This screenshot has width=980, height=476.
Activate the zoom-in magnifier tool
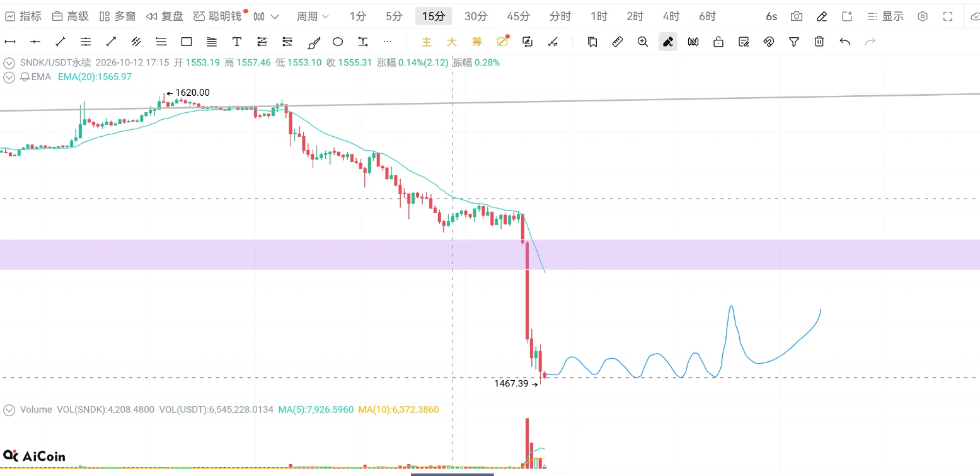(x=643, y=42)
